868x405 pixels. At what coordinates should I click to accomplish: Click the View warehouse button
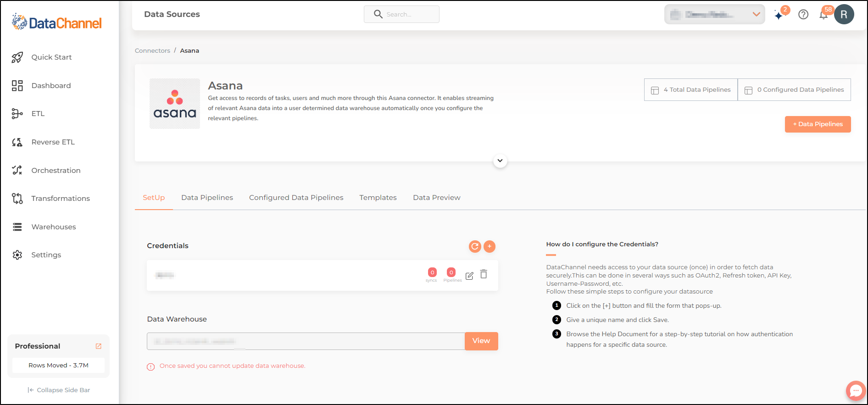481,341
